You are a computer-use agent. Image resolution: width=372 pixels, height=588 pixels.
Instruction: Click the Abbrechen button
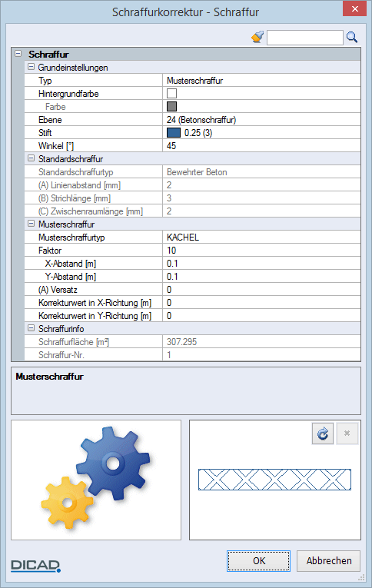pos(328,561)
